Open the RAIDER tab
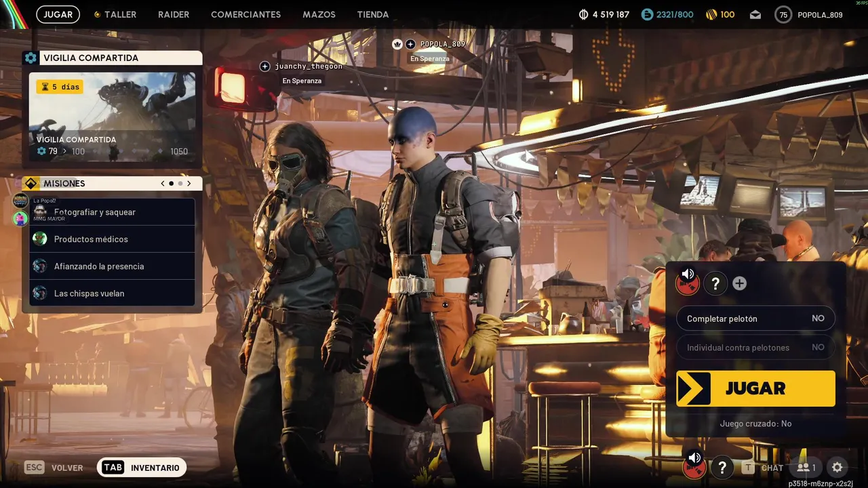 [174, 14]
